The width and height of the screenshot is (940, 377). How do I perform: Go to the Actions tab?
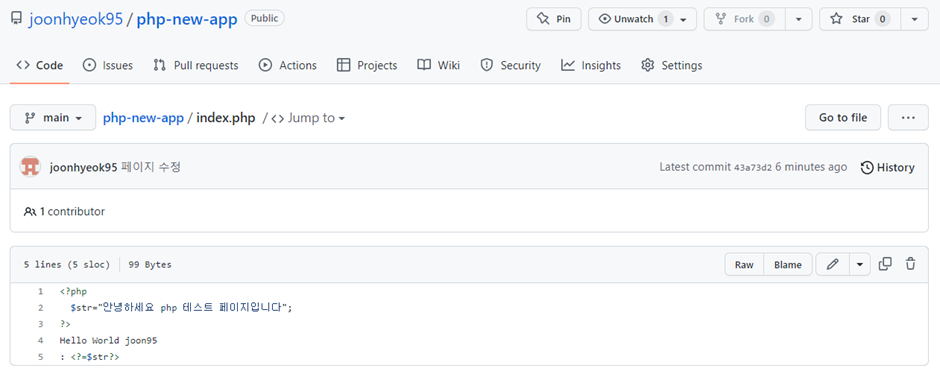tap(288, 65)
